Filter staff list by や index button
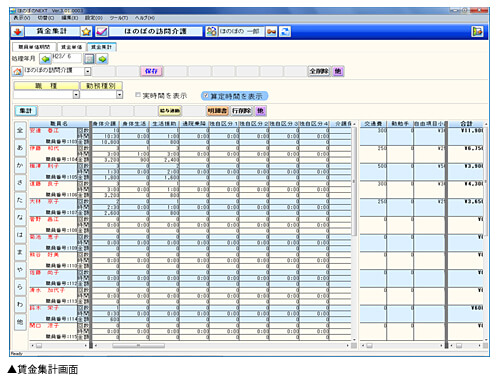The image size is (500, 381). tap(20, 270)
